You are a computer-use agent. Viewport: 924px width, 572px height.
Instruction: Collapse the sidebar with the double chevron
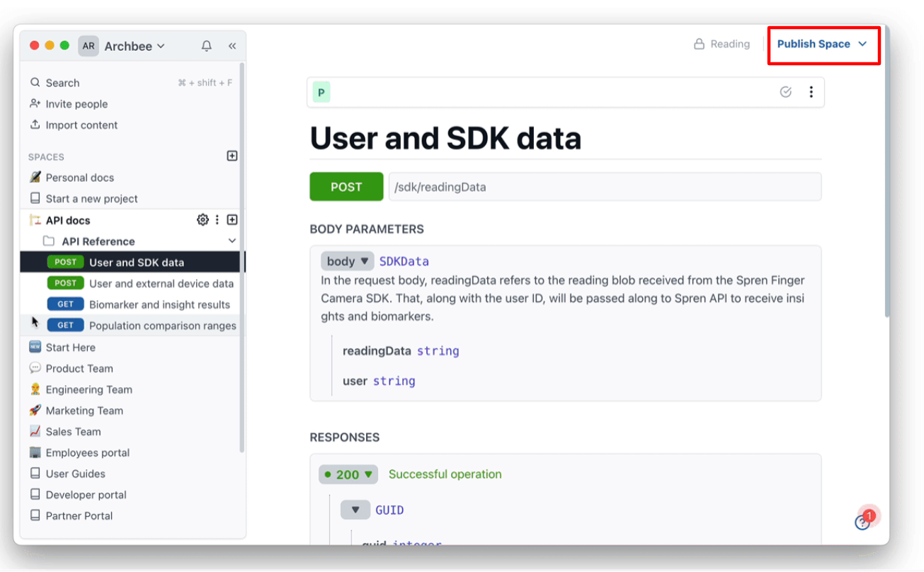(x=232, y=45)
